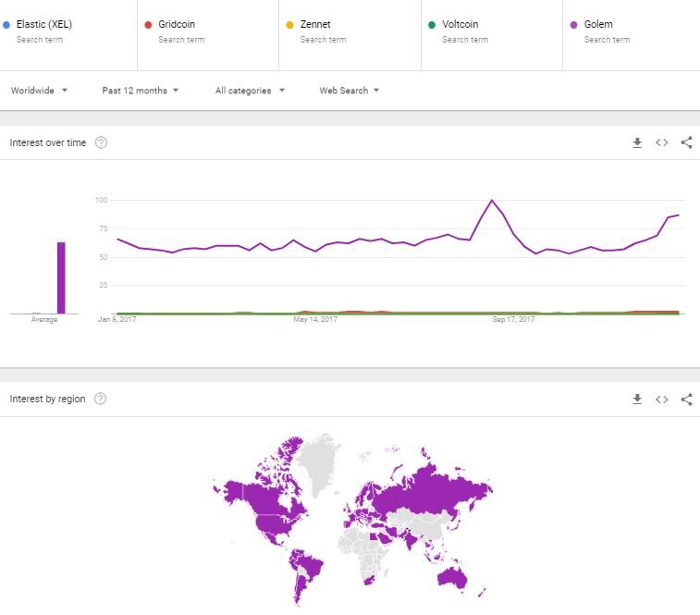Click the blue Elastic (XEL) color dot
The width and height of the screenshot is (700, 615).
coord(6,25)
